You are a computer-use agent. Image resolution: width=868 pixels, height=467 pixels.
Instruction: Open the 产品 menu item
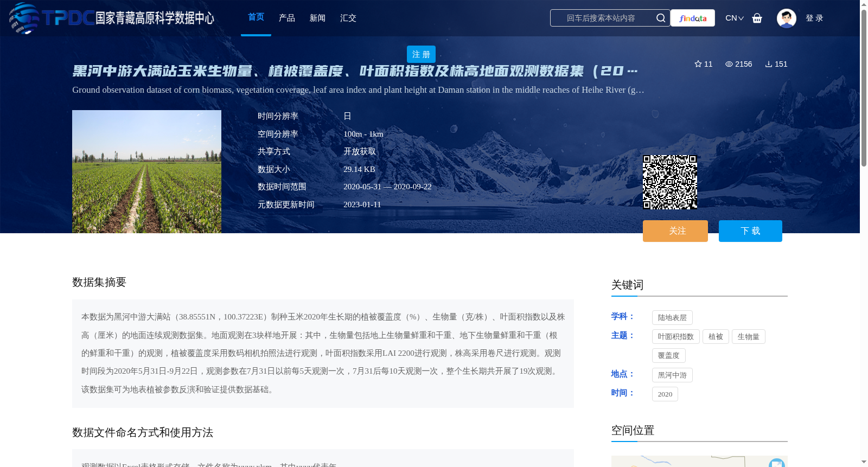point(287,18)
